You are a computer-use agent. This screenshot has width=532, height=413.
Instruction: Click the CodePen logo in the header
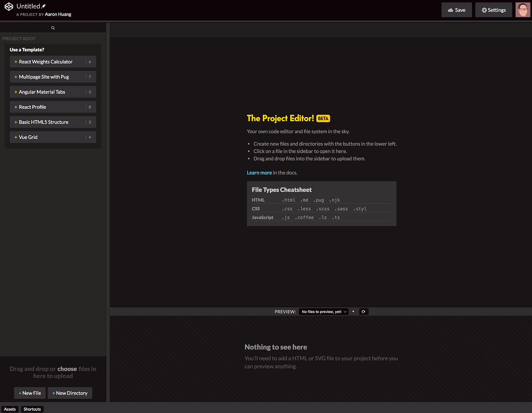[8, 6]
